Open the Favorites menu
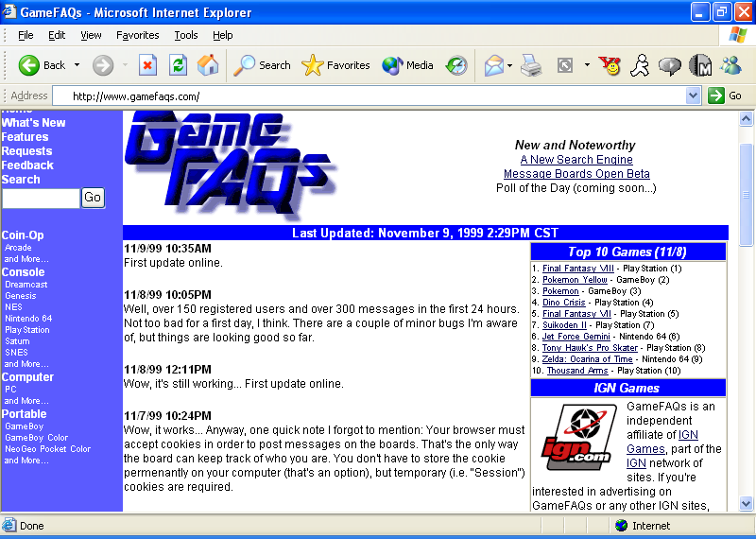Image resolution: width=756 pixels, height=539 pixels. point(137,35)
